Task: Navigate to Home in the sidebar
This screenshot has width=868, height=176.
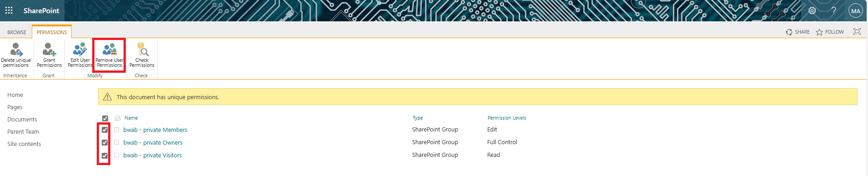Action: (x=15, y=95)
